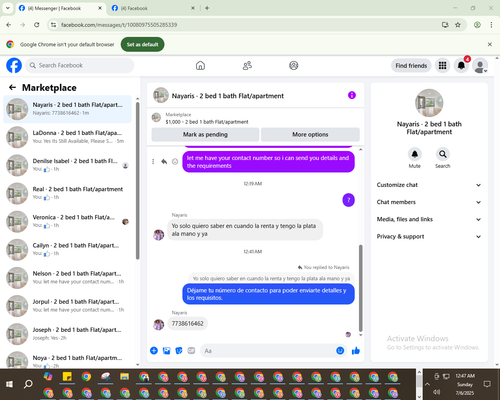Expand Privacy & support section

[429, 236]
